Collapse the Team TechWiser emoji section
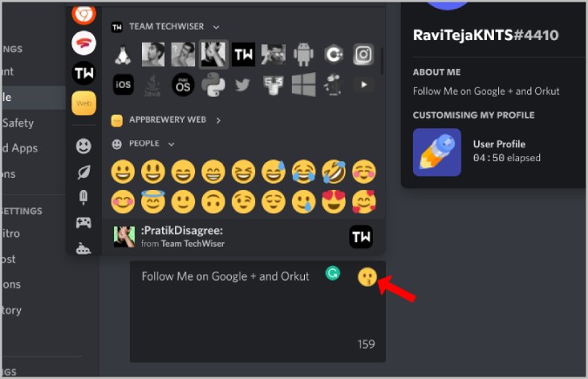 pyautogui.click(x=216, y=27)
